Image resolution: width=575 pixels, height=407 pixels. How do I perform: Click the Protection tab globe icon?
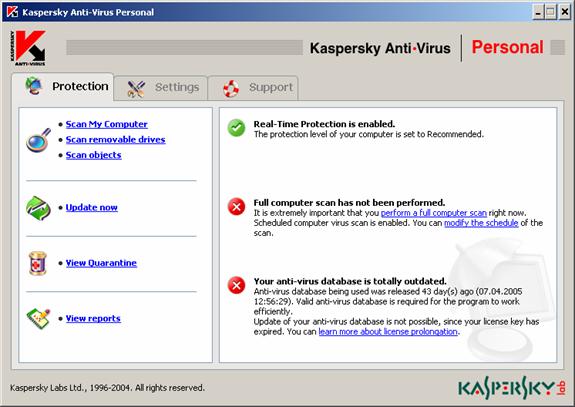(34, 86)
